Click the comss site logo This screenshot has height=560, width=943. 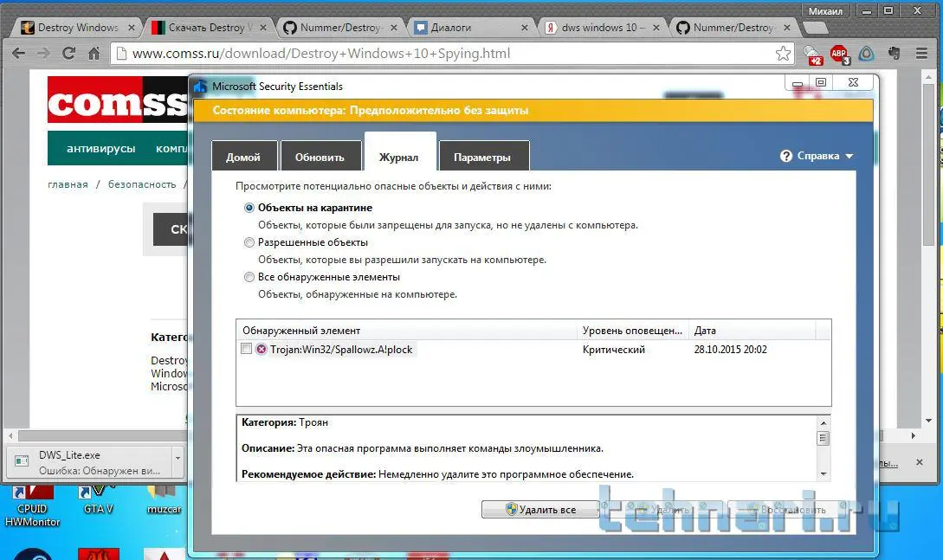coord(118,100)
